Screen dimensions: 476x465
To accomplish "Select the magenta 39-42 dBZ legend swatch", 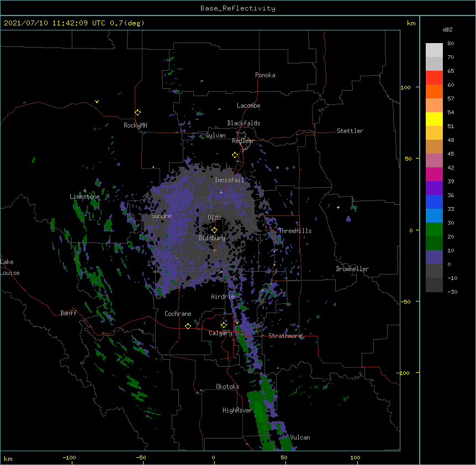I will (434, 174).
